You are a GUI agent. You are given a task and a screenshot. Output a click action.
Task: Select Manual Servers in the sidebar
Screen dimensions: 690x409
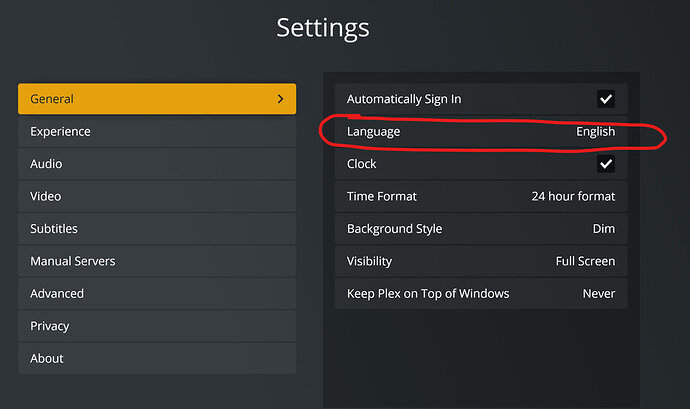click(x=156, y=261)
